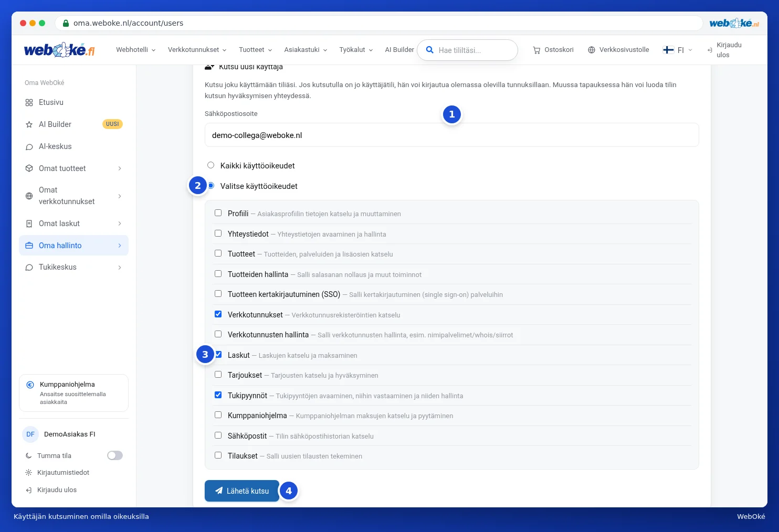Click the Lähetä kutsu button
The width and height of the screenshot is (779, 532).
click(242, 491)
